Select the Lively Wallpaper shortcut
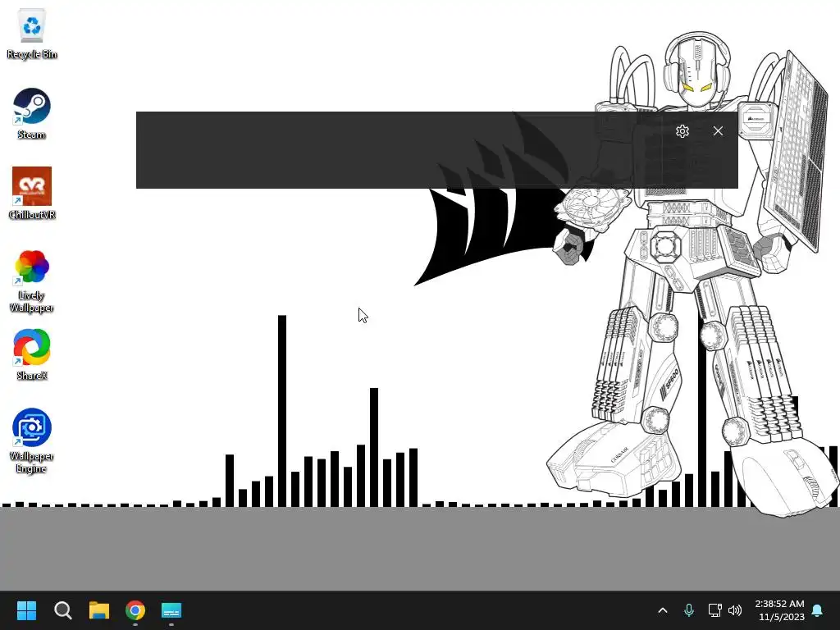Image resolution: width=840 pixels, height=630 pixels. [x=32, y=281]
